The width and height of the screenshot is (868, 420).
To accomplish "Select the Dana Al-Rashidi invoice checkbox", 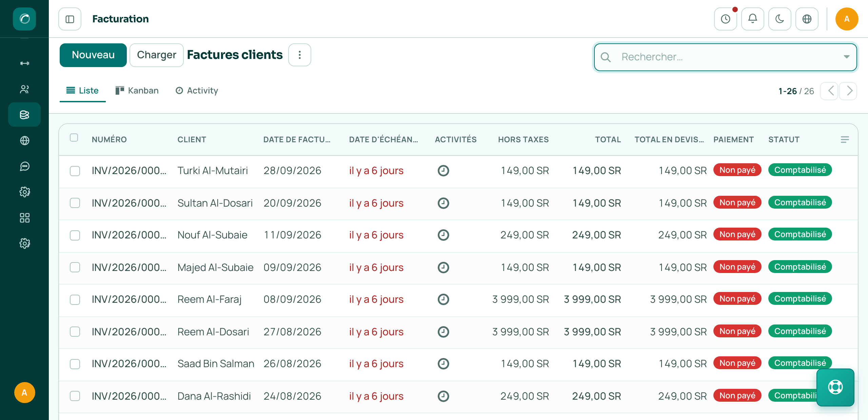I will coord(75,396).
